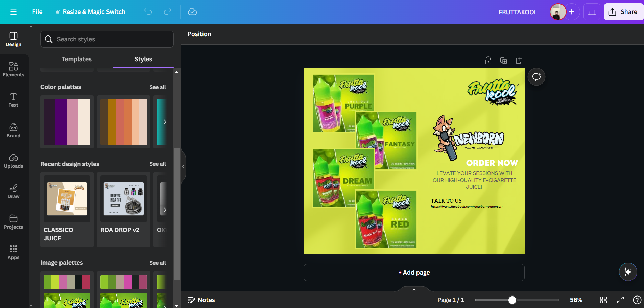Select the 'LEVATE YOUR SESSIONS' paragraph on canvas
The height and width of the screenshot is (308, 644).
tap(474, 180)
